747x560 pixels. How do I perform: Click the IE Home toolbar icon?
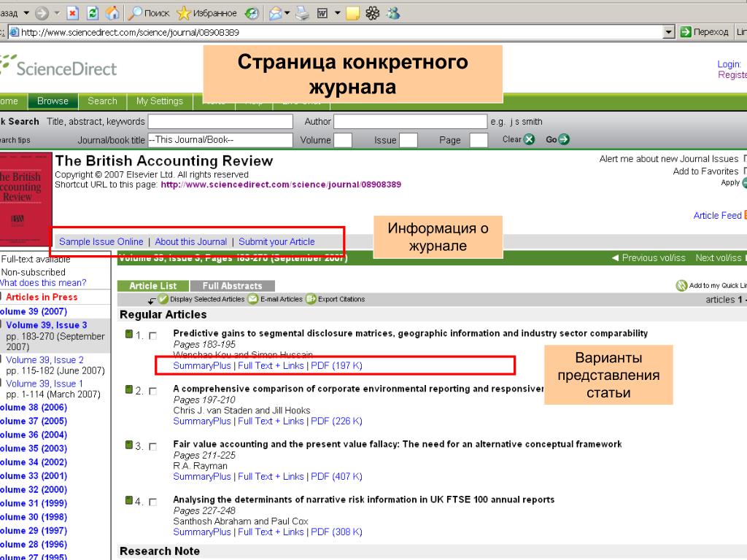[112, 13]
